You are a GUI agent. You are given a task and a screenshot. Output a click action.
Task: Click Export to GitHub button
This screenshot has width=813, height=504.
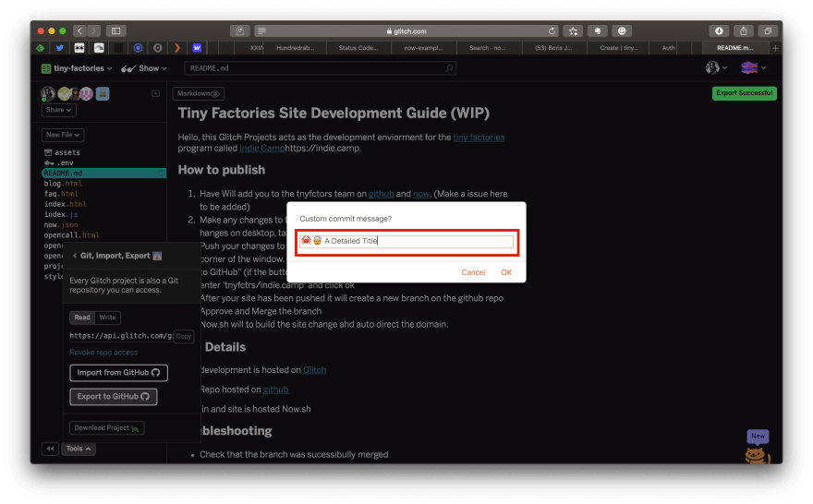point(114,397)
